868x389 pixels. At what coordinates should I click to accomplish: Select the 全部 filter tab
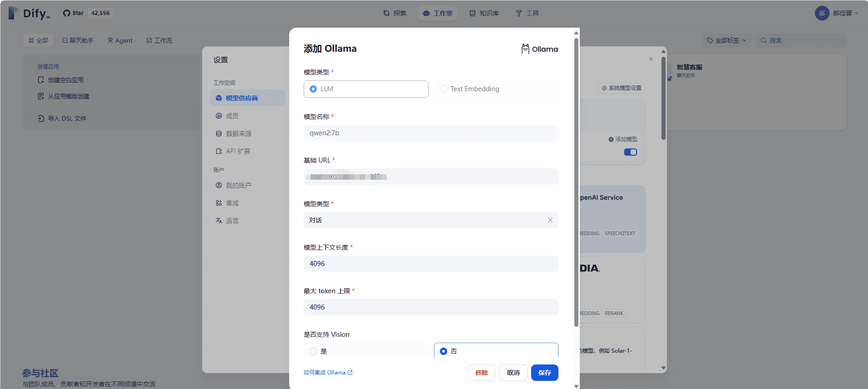[38, 40]
